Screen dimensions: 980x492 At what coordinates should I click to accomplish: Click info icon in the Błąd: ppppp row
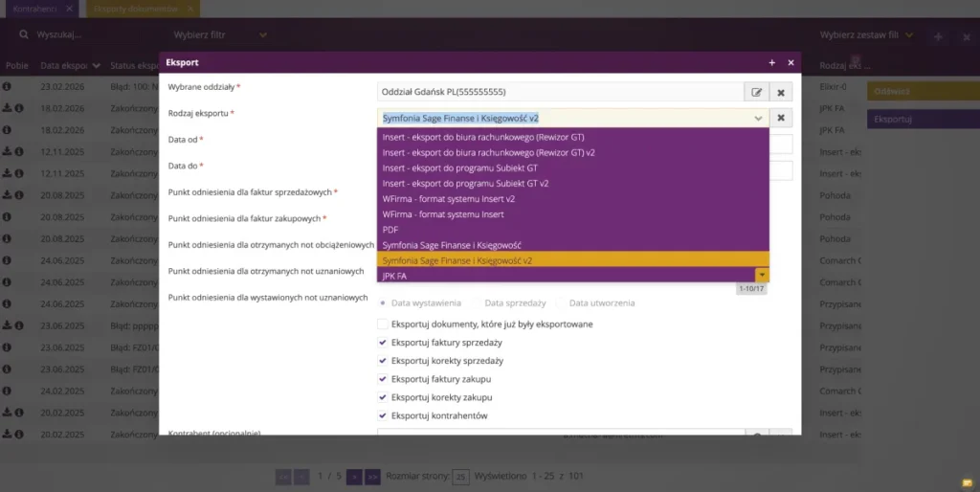pyautogui.click(x=19, y=325)
